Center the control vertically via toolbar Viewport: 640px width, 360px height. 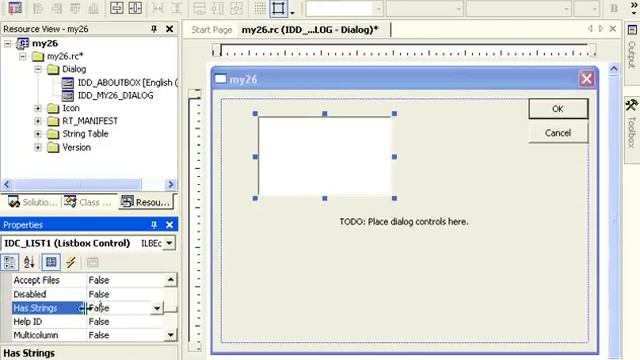(x=117, y=8)
